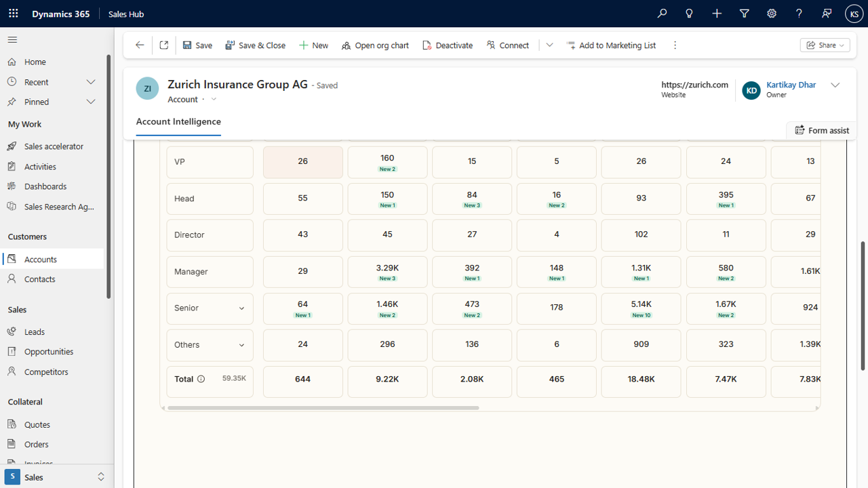Open Activities in the sidebar
868x488 pixels.
tap(40, 167)
